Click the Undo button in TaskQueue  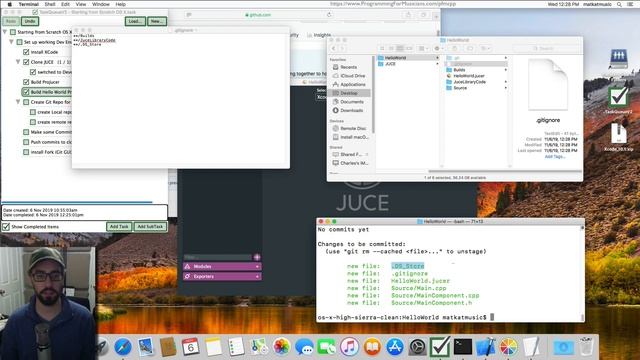tap(30, 21)
